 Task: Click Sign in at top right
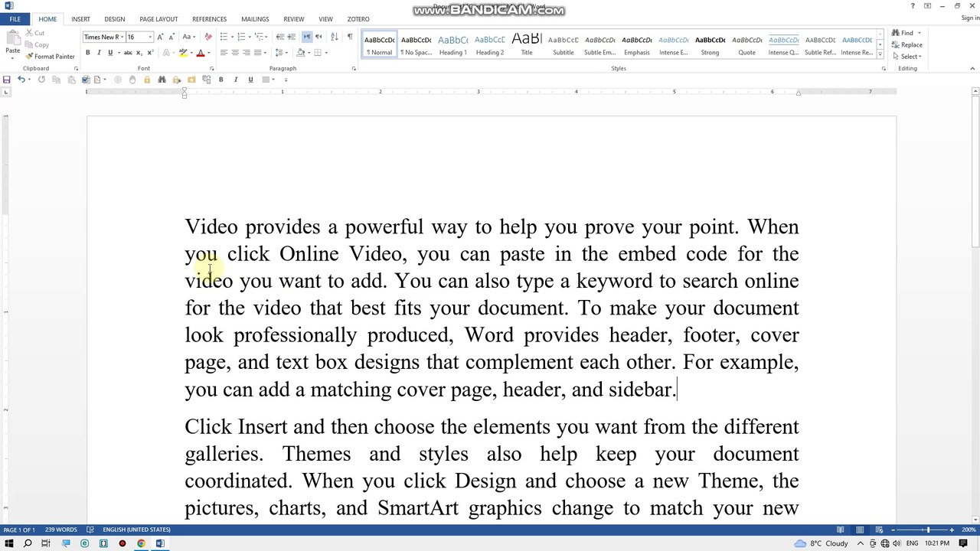point(969,18)
